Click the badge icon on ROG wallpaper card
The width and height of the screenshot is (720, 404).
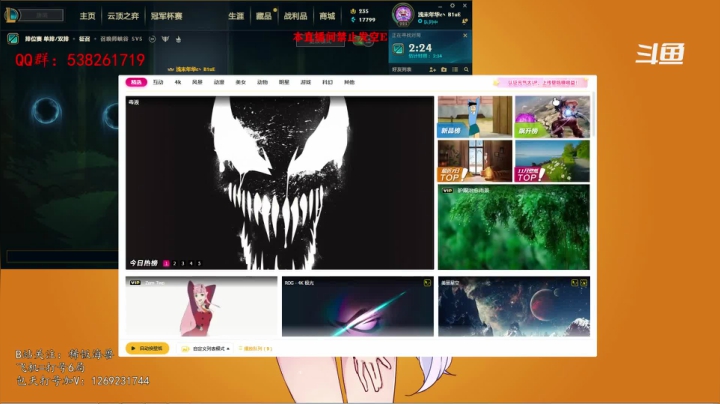[x=427, y=283]
